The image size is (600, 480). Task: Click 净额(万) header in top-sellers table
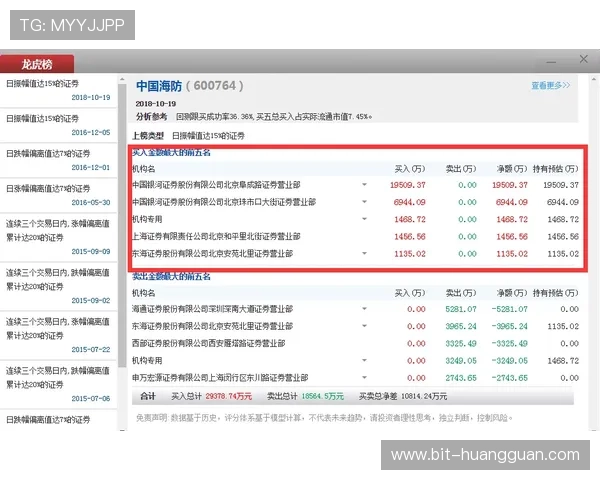coord(512,293)
